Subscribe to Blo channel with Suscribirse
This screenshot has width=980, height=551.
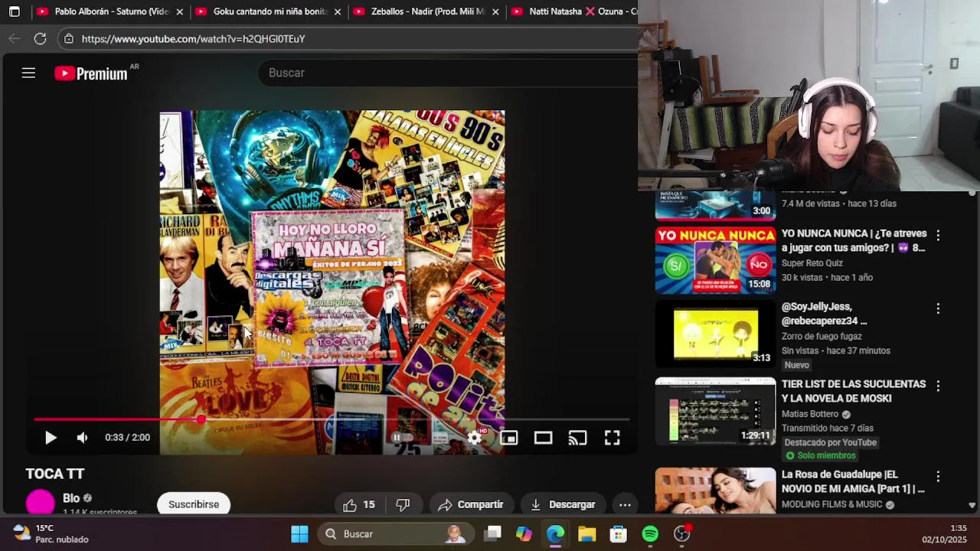coord(194,504)
